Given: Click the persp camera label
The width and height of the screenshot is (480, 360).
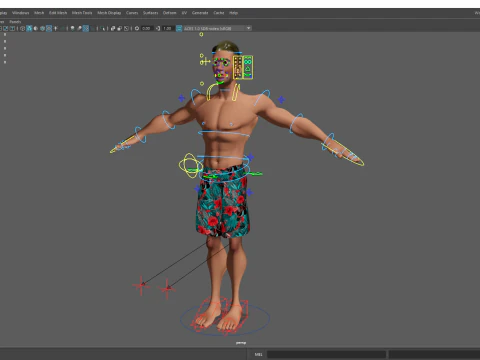Looking at the screenshot, I should point(241,343).
